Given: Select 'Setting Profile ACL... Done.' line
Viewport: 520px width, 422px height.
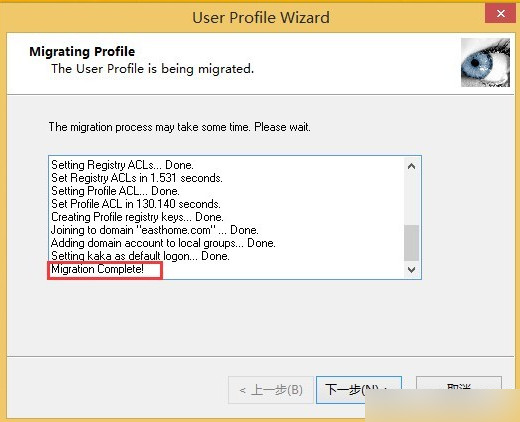Looking at the screenshot, I should click(x=115, y=191).
